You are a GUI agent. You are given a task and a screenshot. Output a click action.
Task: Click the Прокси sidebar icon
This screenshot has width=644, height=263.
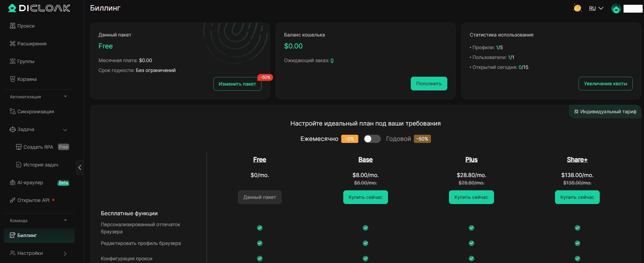click(x=13, y=26)
